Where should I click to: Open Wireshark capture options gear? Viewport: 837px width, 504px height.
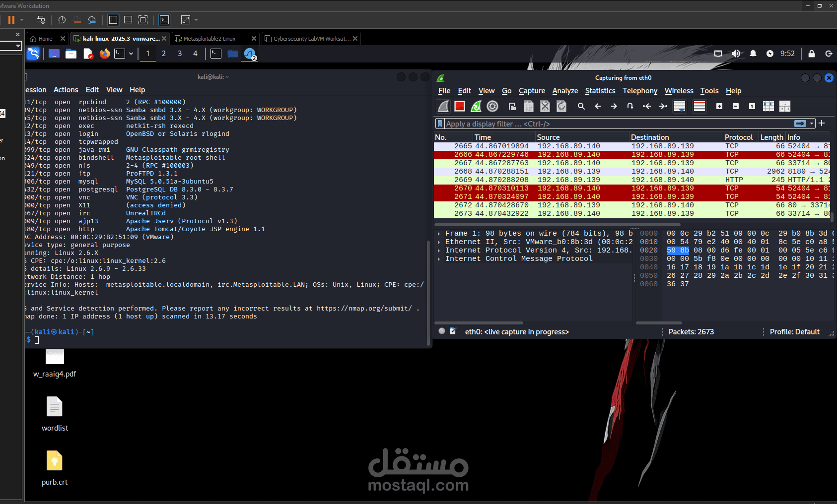point(492,106)
